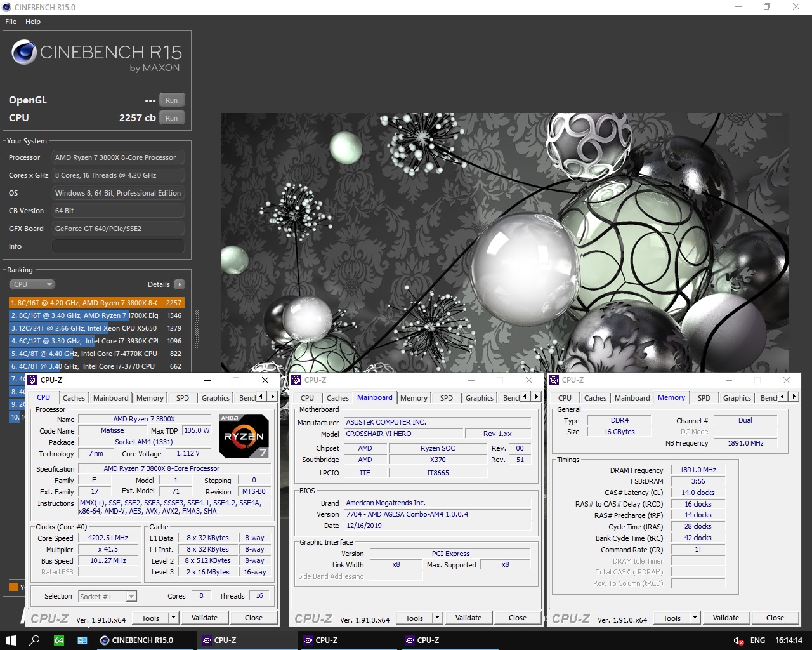
Task: Select ranking entry 4 Core i7-3930K
Action: click(x=96, y=341)
